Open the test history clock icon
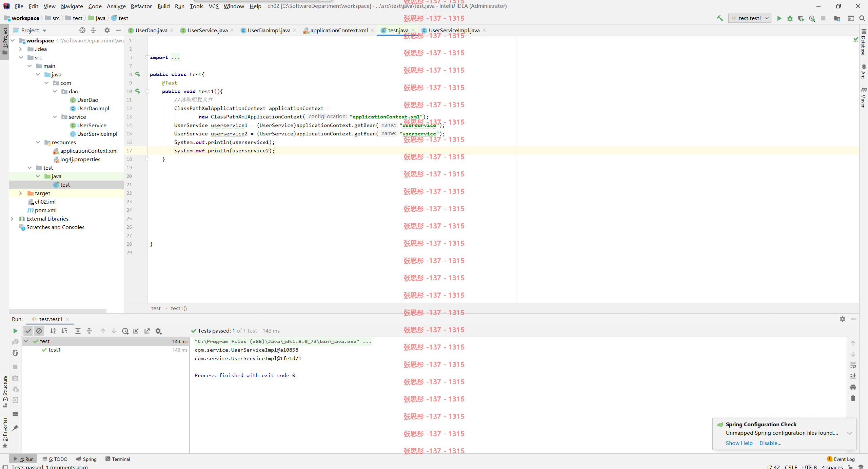Screen dimensions: 868x469 point(125,331)
